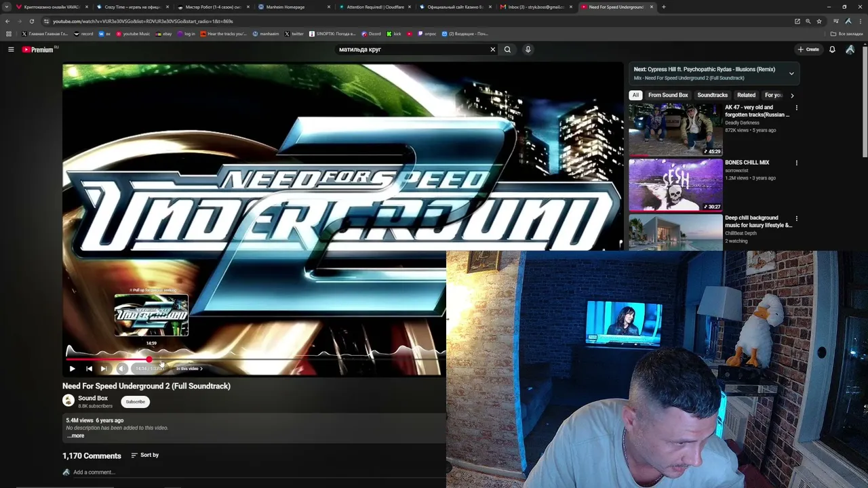
Task: Open the YouTube guide hamburger menu
Action: (x=11, y=49)
